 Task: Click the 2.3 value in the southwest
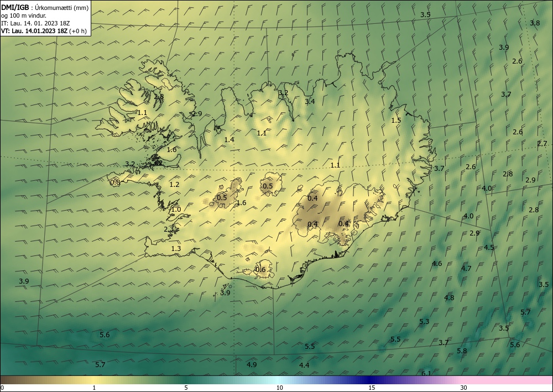click(x=169, y=229)
